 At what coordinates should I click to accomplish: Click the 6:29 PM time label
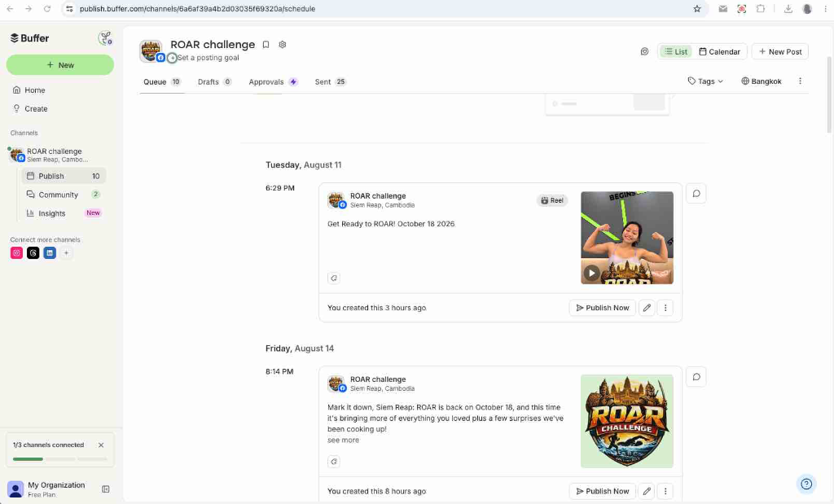click(280, 188)
